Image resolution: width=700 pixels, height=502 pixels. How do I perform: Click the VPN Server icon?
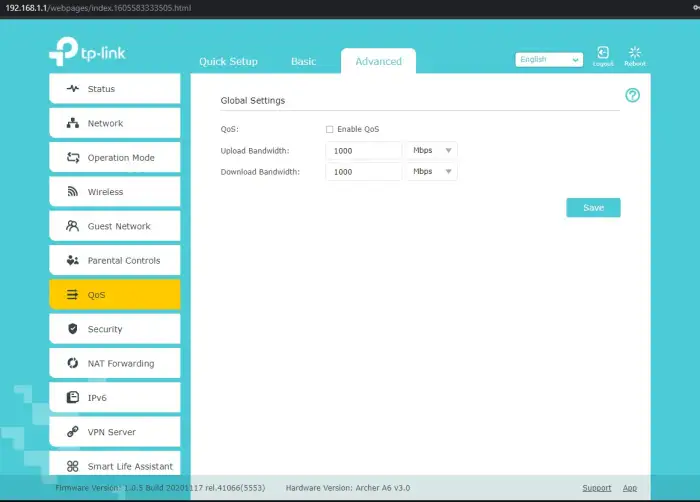click(72, 432)
